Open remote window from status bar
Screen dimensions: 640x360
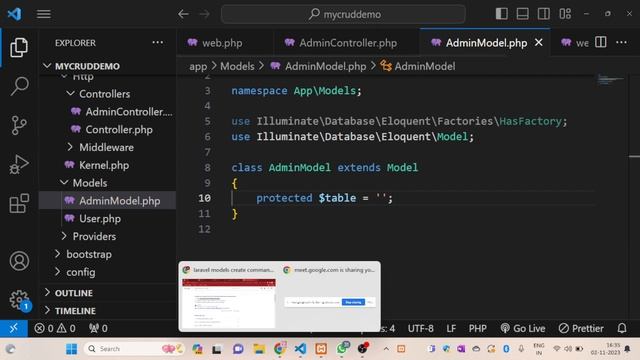click(14, 328)
